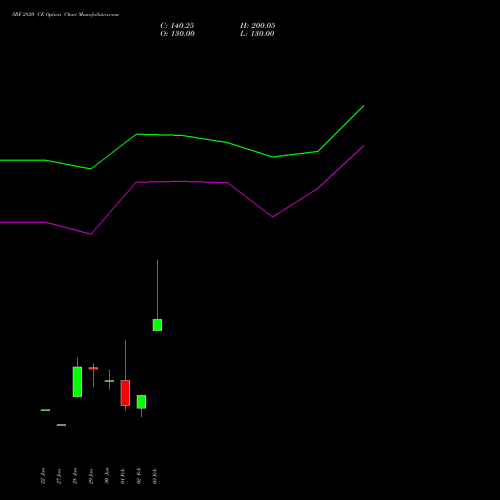The image size is (500, 500).
Task: Click the open value O: 130.00
Action: tap(177, 34)
